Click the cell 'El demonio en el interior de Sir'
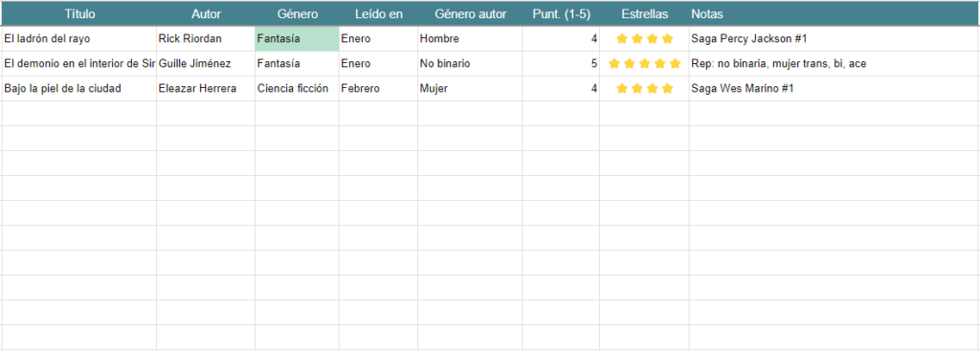This screenshot has width=980, height=351. (79, 64)
